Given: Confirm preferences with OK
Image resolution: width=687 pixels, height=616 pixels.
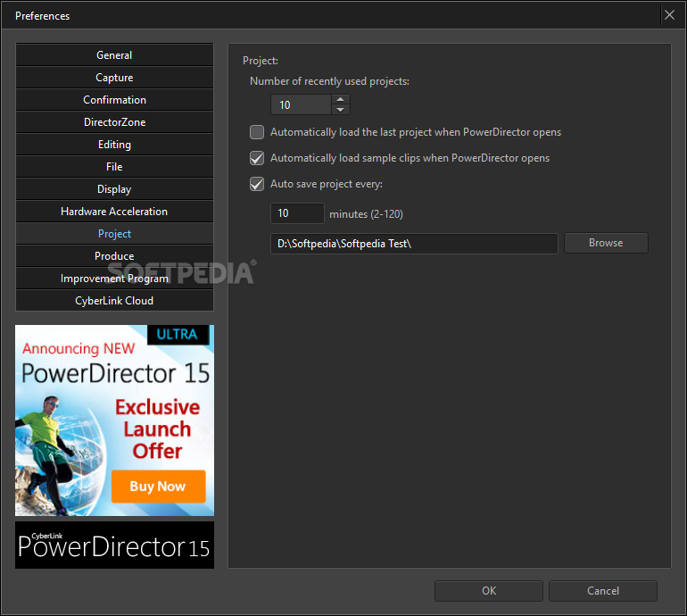Looking at the screenshot, I should 489,591.
